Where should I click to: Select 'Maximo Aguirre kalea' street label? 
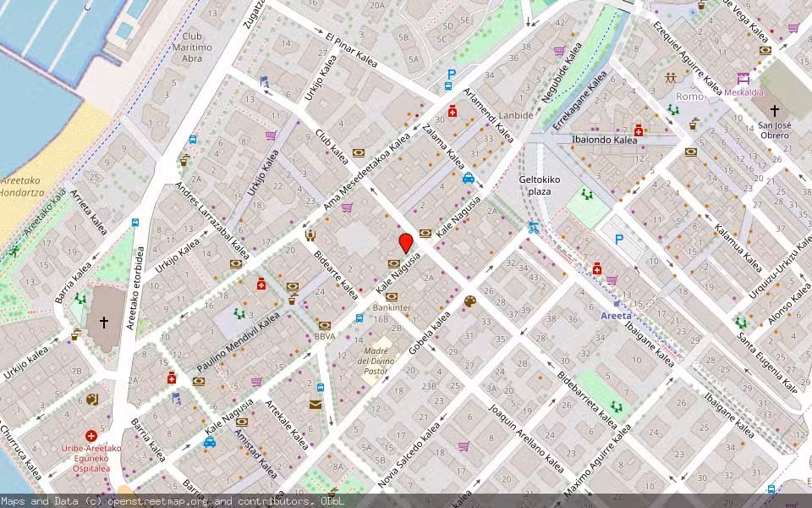(598, 461)
